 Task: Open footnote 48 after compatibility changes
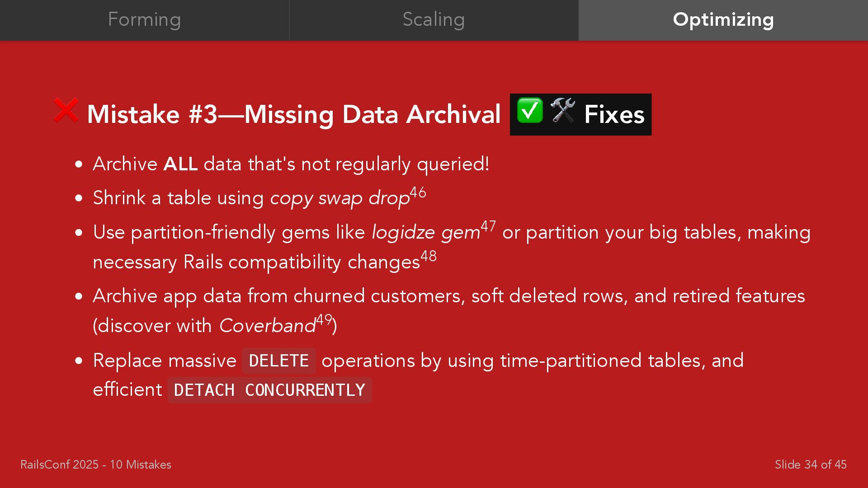point(429,256)
